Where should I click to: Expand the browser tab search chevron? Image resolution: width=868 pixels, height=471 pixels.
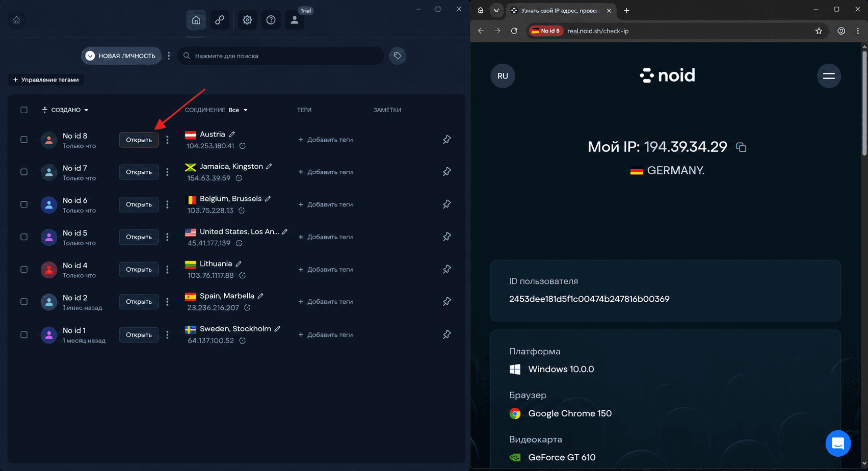point(496,10)
